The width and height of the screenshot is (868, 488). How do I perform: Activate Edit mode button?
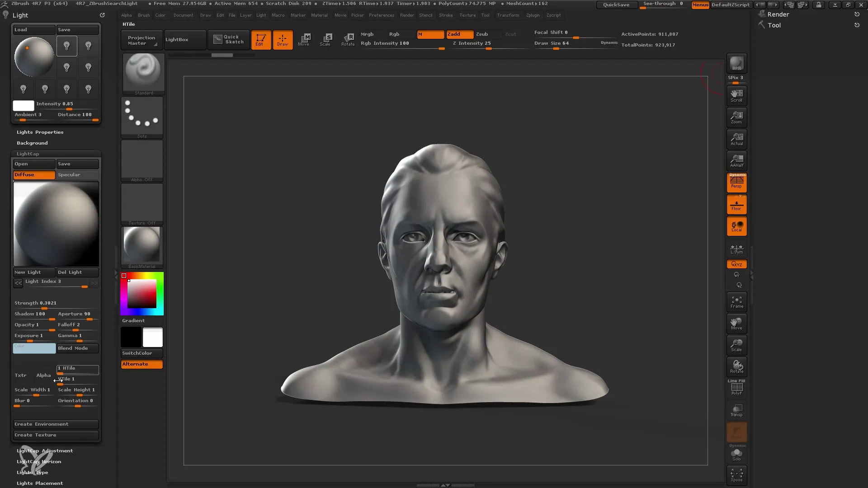pyautogui.click(x=261, y=40)
